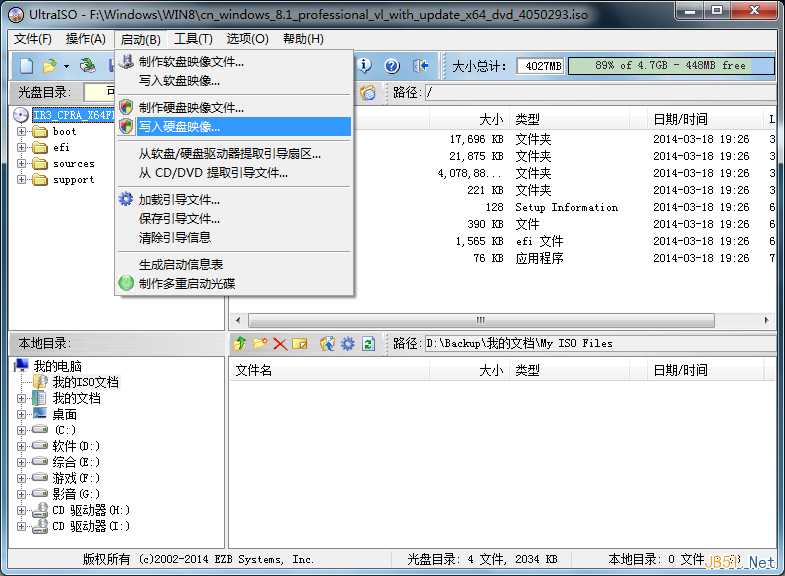Open the dropdown arrow beside Open icon
Screen dimensions: 785x576
pos(66,66)
